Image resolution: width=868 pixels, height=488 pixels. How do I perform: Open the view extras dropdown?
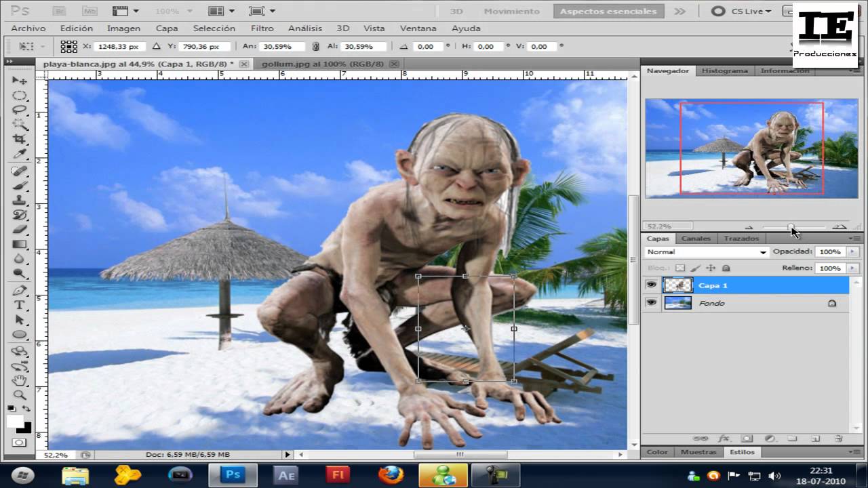(125, 11)
